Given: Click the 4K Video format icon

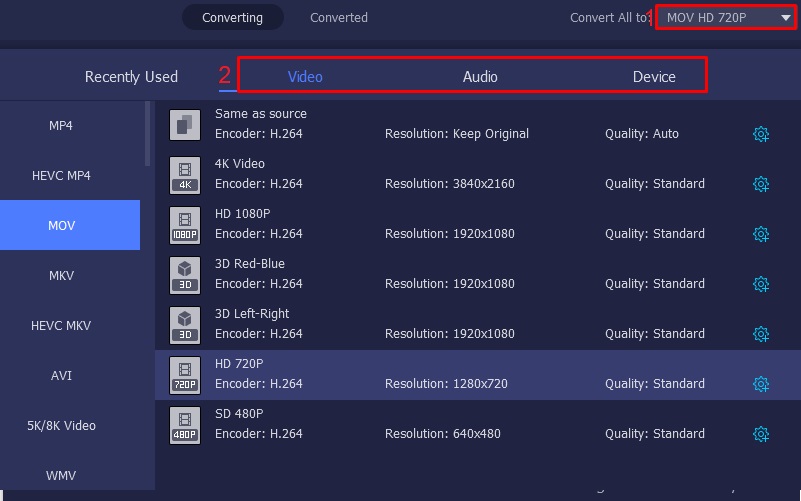Looking at the screenshot, I should [185, 175].
